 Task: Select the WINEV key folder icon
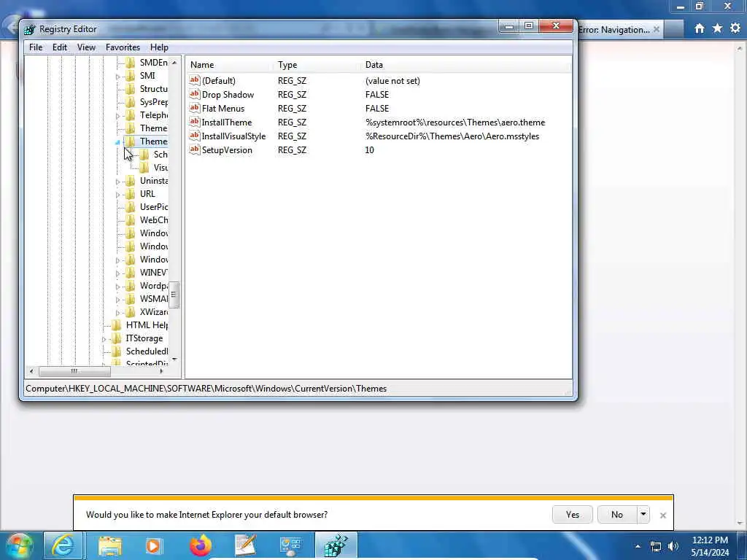(130, 273)
